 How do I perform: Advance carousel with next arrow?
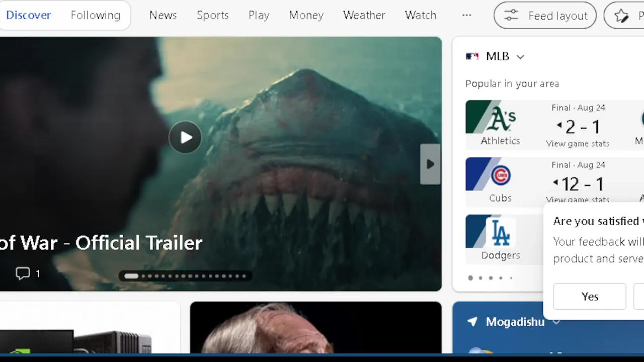click(x=430, y=164)
